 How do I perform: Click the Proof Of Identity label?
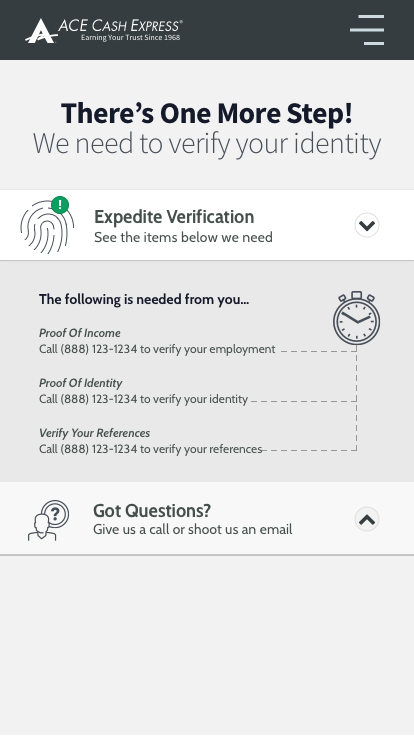[81, 383]
